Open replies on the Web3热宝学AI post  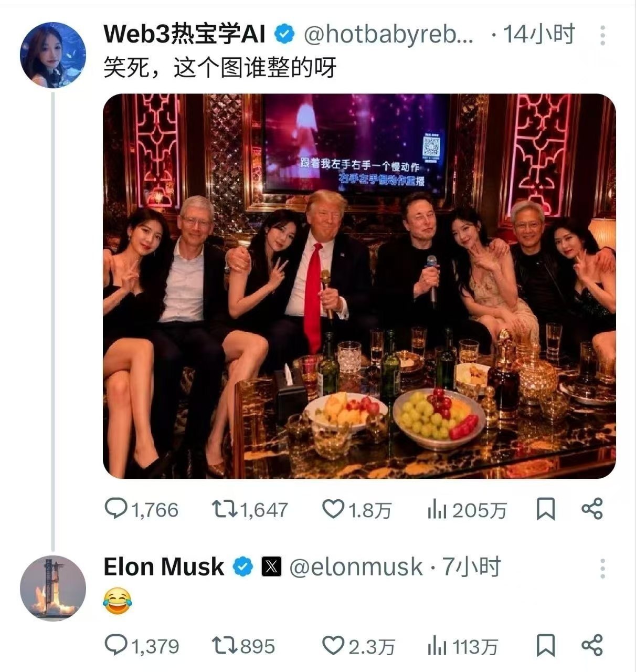142,509
